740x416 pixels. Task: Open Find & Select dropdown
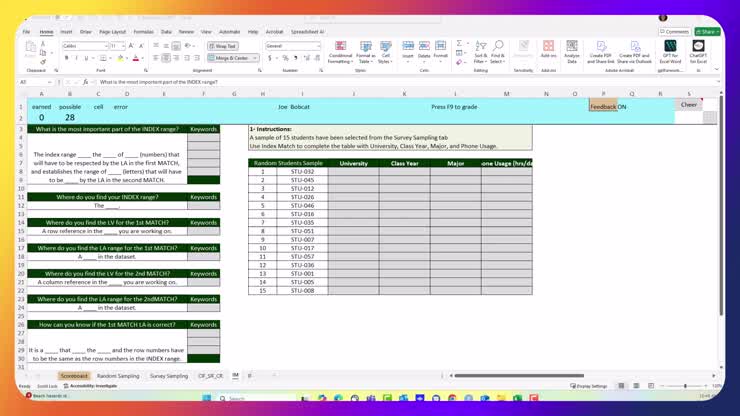coord(497,52)
